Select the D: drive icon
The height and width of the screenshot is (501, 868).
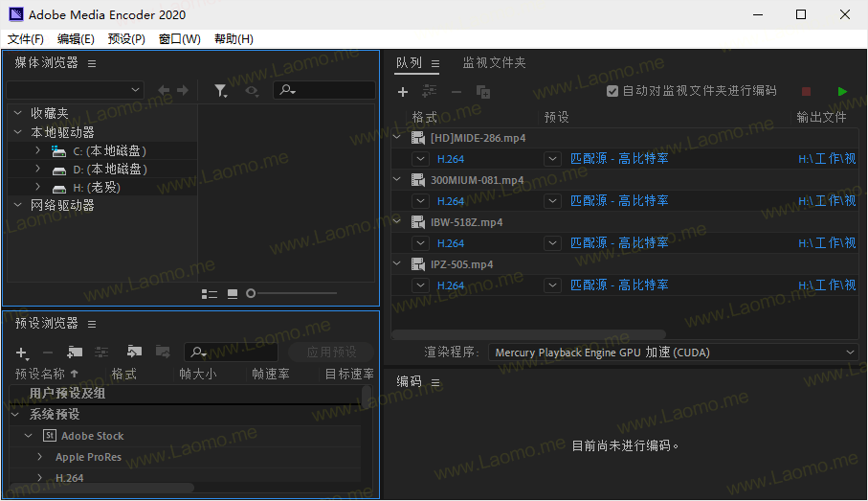58,171
